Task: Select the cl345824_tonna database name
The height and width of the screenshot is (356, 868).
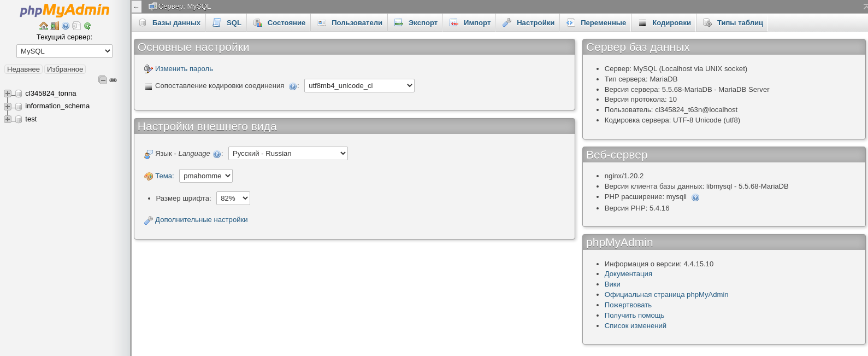Action: point(51,94)
